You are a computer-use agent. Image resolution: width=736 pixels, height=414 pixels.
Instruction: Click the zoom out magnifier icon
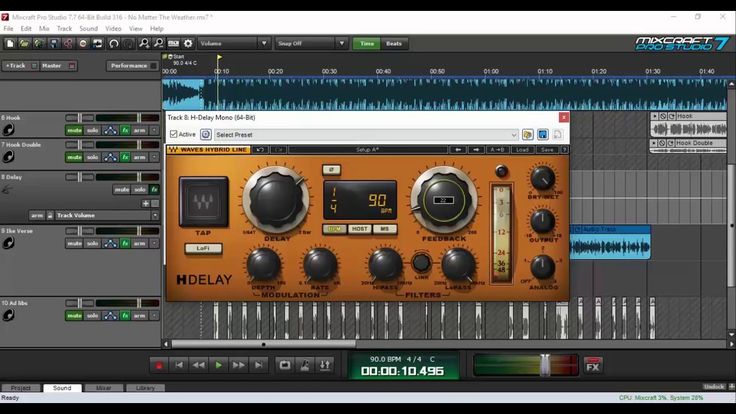pyautogui.click(x=159, y=44)
